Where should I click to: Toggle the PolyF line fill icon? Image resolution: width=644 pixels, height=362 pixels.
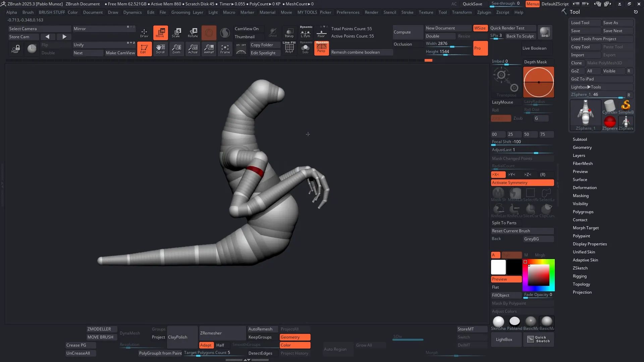point(289,48)
